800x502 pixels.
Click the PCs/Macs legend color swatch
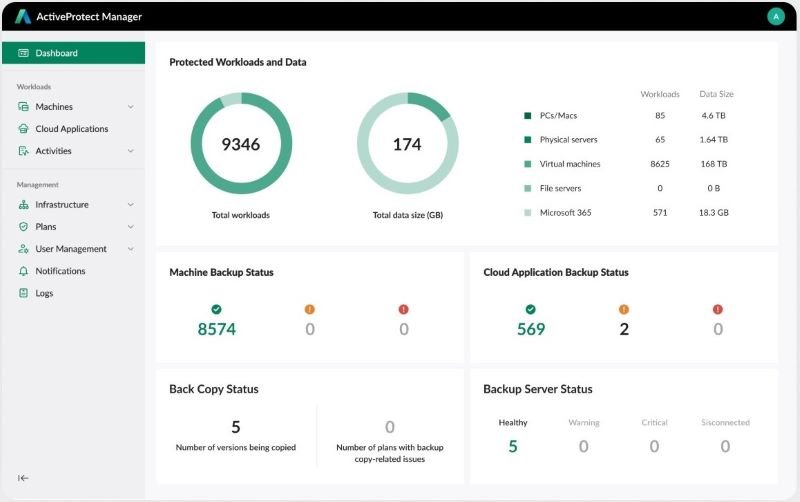tap(528, 115)
